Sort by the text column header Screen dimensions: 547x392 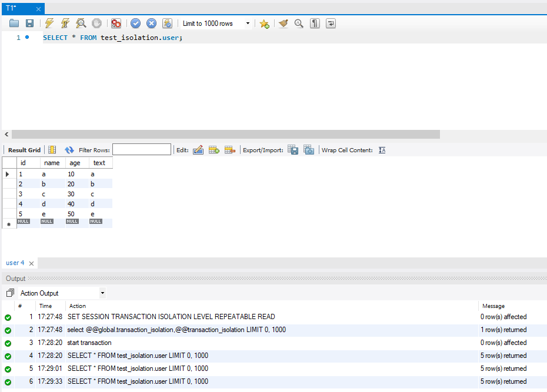click(x=101, y=163)
